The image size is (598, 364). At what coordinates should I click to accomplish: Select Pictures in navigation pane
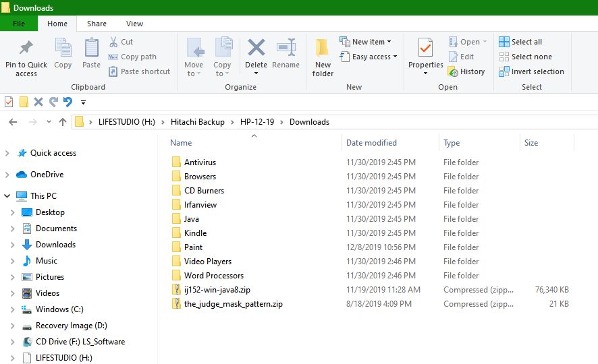[49, 277]
